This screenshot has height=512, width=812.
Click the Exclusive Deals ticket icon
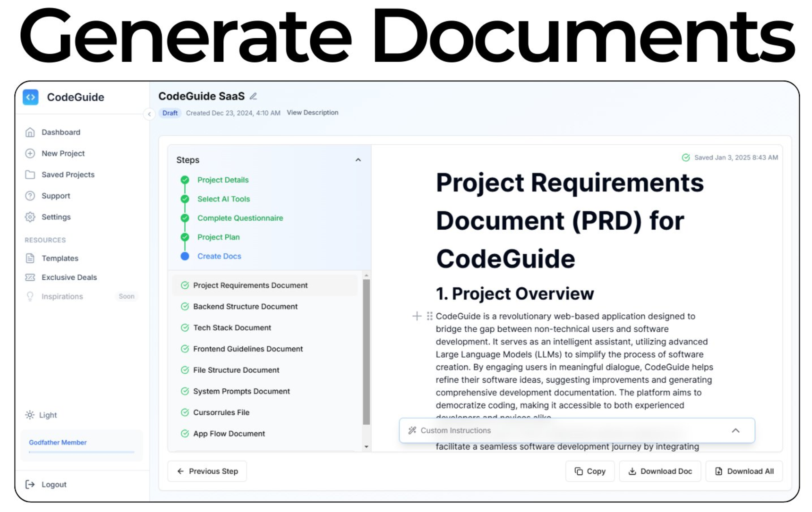click(30, 277)
